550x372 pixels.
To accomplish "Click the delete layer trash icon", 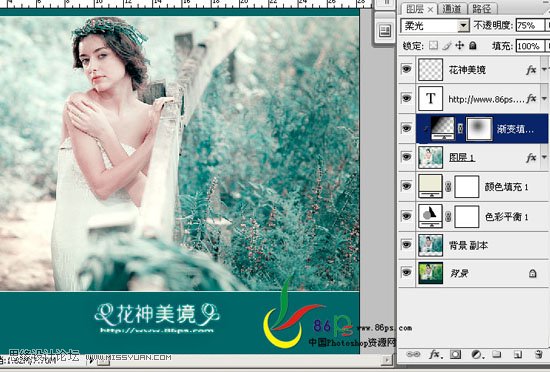I will 538,354.
